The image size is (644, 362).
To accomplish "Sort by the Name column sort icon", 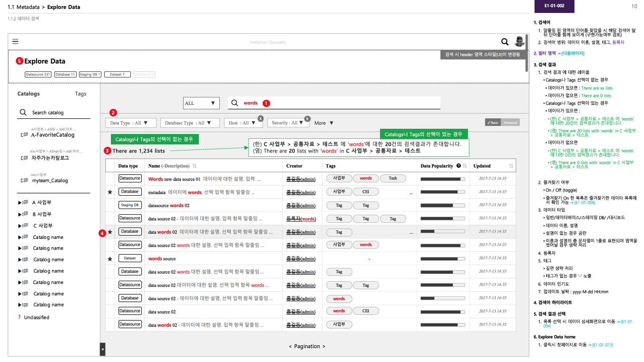I will click(x=195, y=166).
